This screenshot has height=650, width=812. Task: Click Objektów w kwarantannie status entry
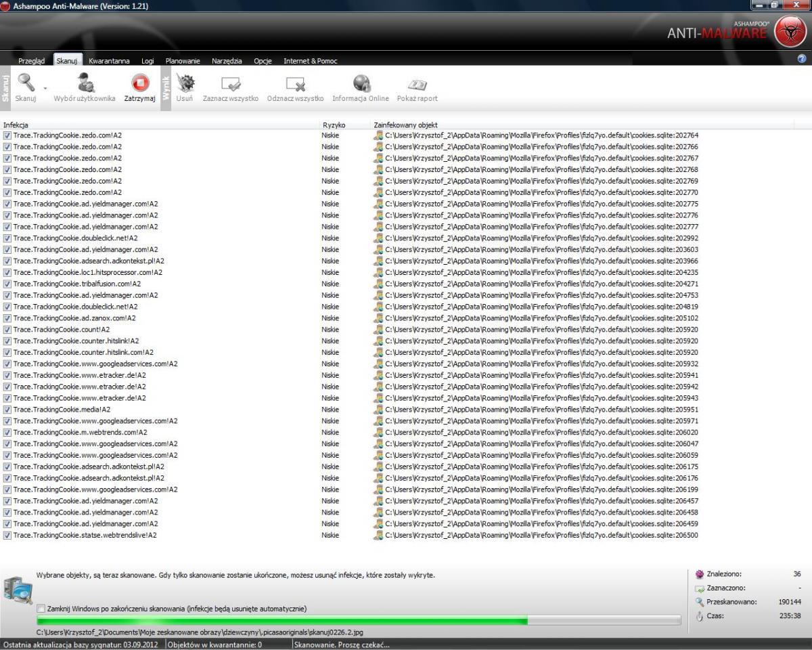coord(215,645)
